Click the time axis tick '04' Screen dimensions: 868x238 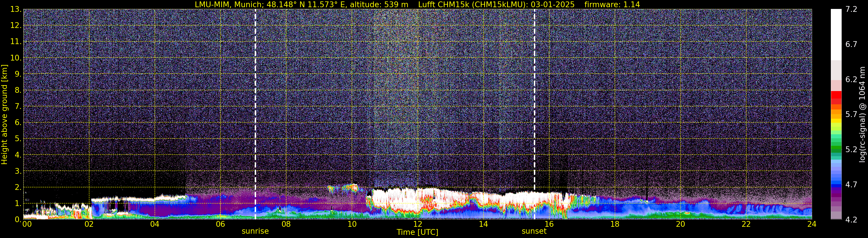[155, 224]
